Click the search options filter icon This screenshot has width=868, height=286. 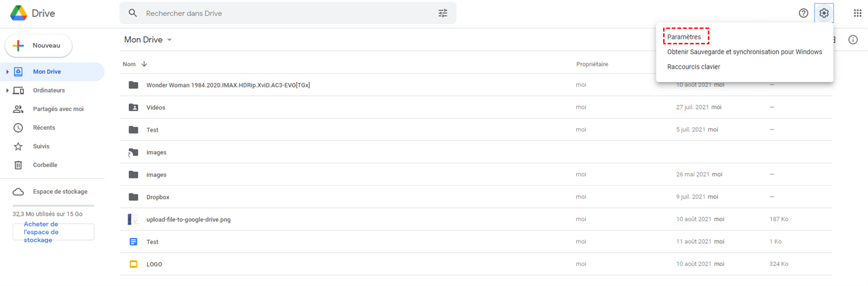[443, 13]
